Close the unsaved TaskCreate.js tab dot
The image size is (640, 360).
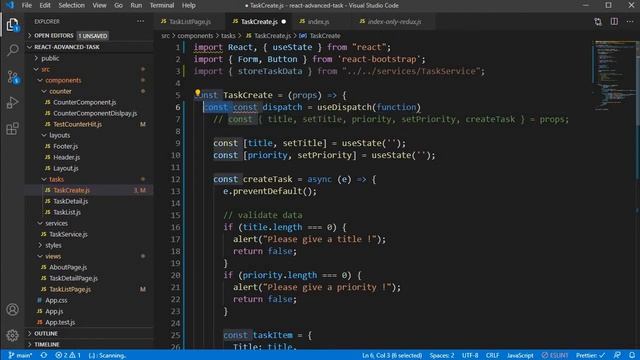284,22
